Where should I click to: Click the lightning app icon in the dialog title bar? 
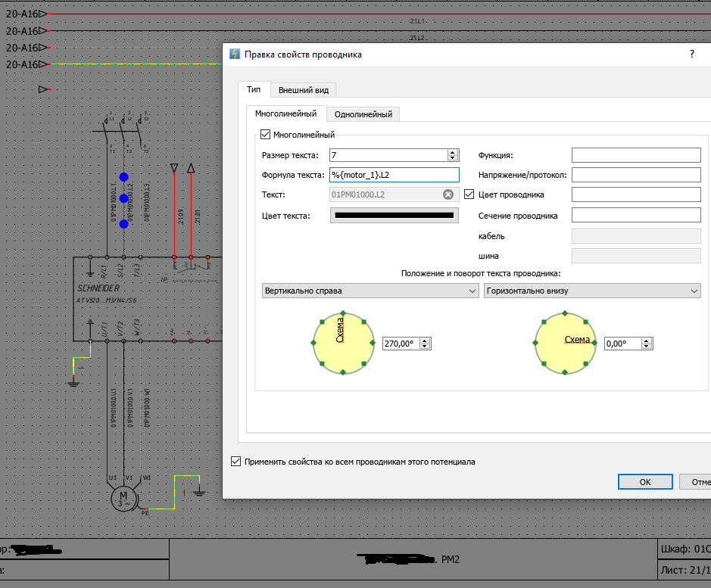[x=235, y=54]
